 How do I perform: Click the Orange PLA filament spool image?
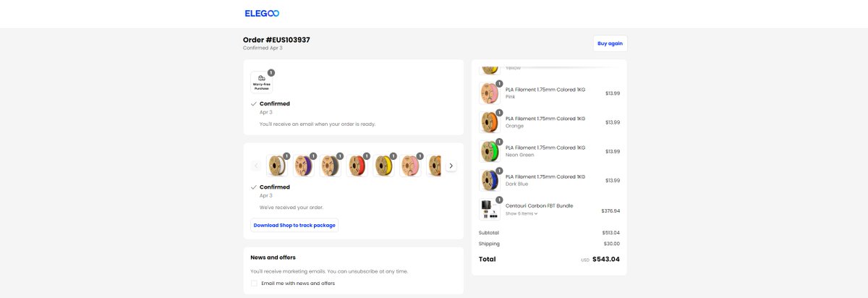click(x=490, y=122)
